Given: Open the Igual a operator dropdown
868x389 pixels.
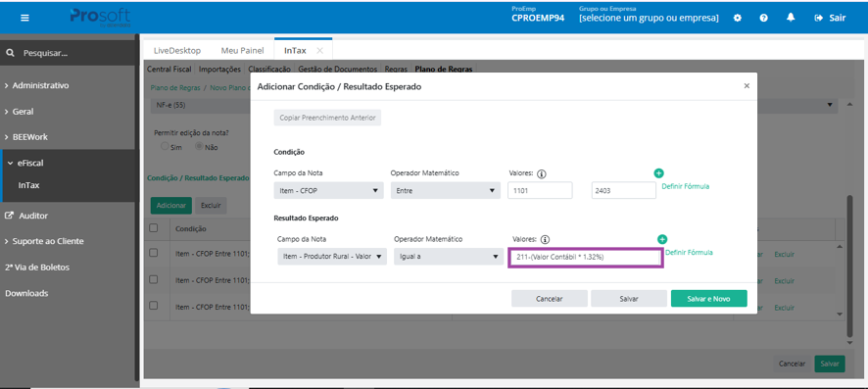Looking at the screenshot, I should click(449, 257).
